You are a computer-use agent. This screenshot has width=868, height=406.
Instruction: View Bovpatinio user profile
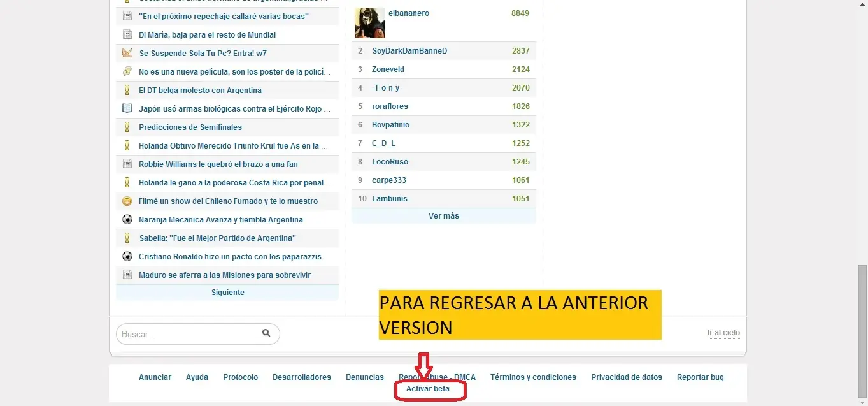[391, 124]
